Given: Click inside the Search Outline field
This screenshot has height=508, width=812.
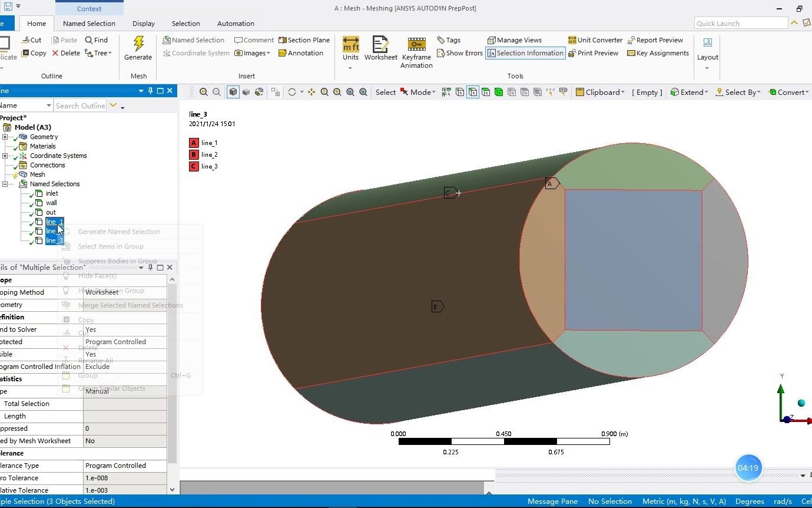Looking at the screenshot, I should tap(81, 105).
